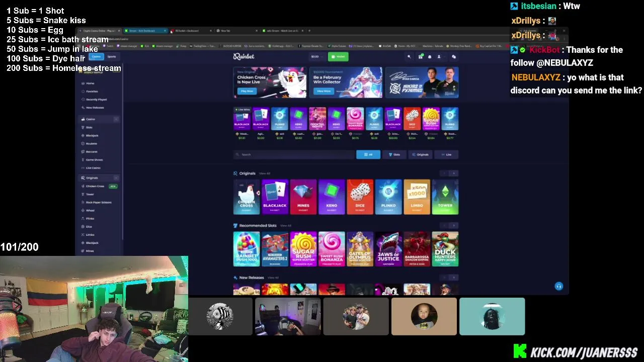Click the green Wallet button
Image resolution: width=644 pixels, height=362 pixels.
point(338,57)
